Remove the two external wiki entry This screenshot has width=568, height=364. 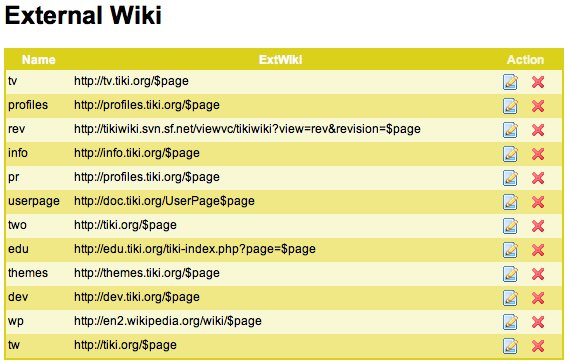point(538,226)
